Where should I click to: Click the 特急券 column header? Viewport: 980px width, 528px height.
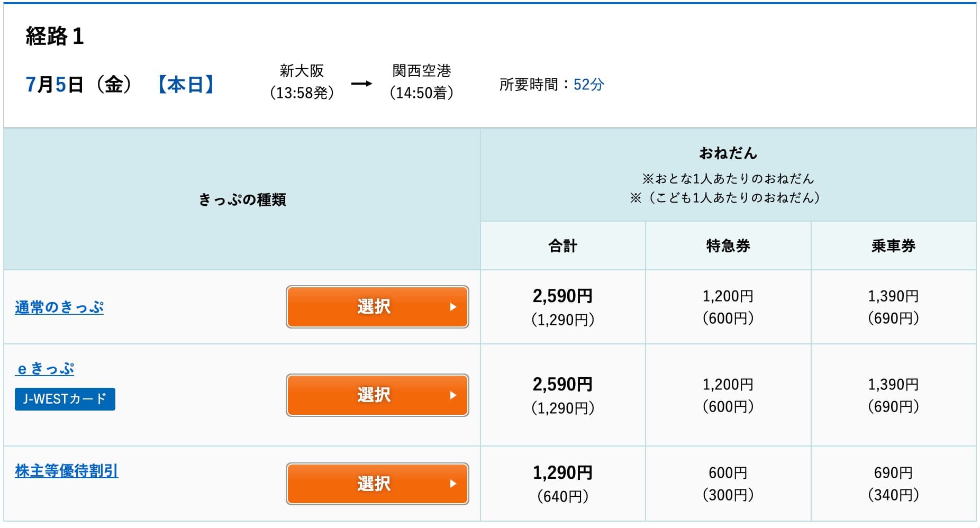coord(728,246)
